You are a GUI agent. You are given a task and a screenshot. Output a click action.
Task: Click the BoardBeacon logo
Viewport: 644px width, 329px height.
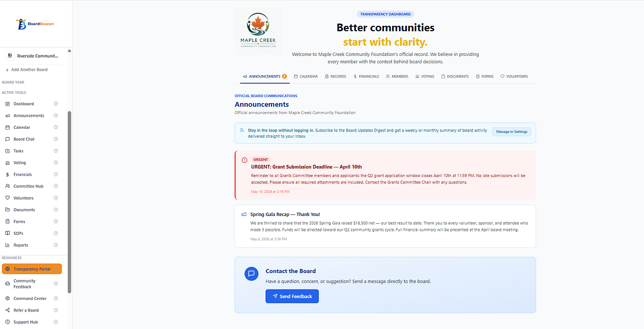(x=36, y=24)
